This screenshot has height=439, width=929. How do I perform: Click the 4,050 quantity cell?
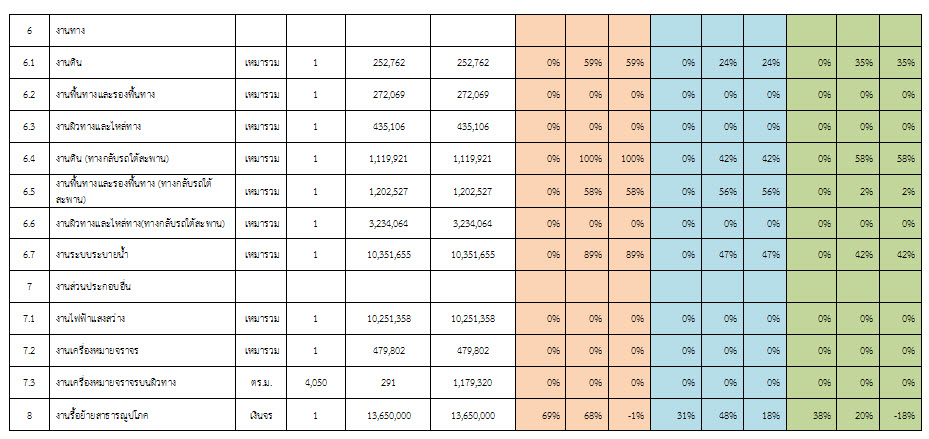pyautogui.click(x=314, y=382)
